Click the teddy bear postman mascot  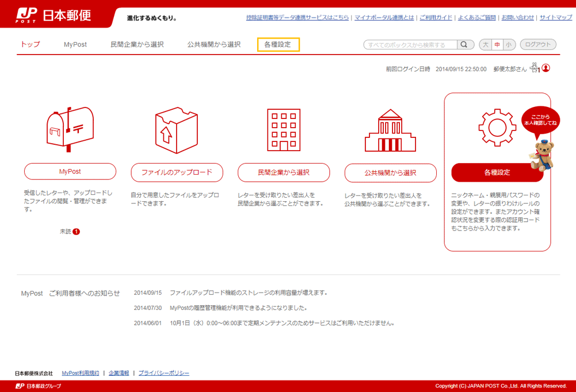tap(541, 156)
